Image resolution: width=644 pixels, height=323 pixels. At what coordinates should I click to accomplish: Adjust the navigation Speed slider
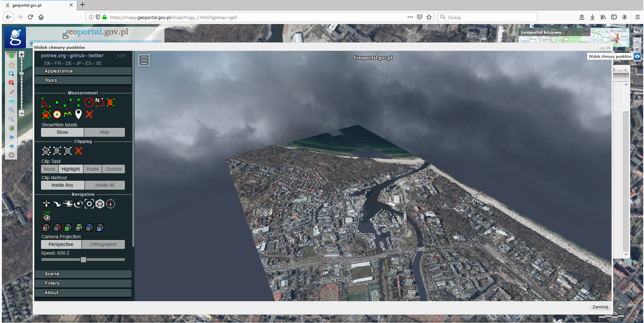pos(83,260)
